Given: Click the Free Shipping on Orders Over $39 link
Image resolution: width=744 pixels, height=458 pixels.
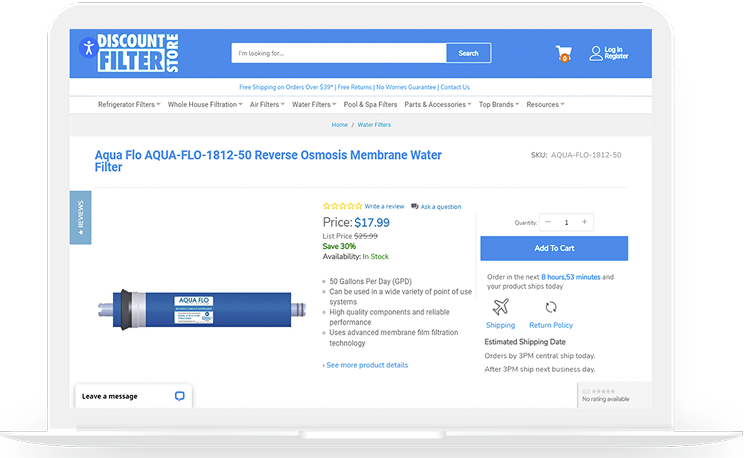Looking at the screenshot, I should coord(286,87).
